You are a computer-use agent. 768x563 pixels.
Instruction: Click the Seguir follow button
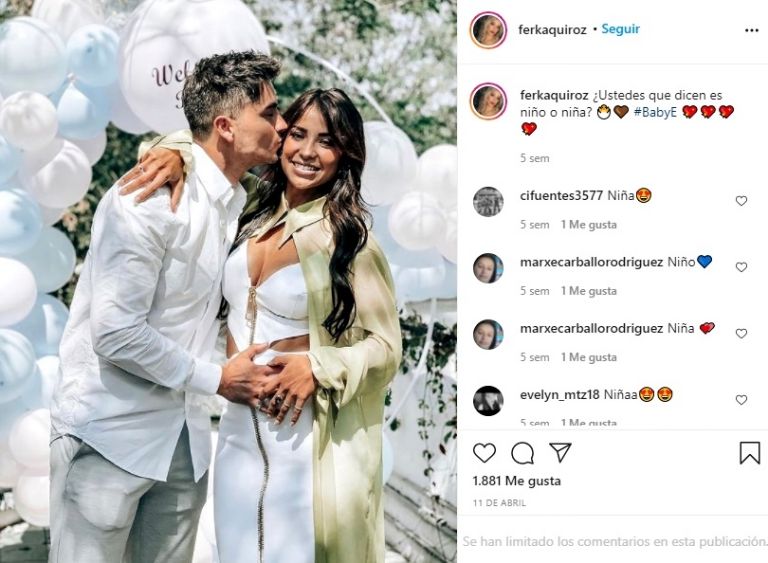[x=621, y=29]
